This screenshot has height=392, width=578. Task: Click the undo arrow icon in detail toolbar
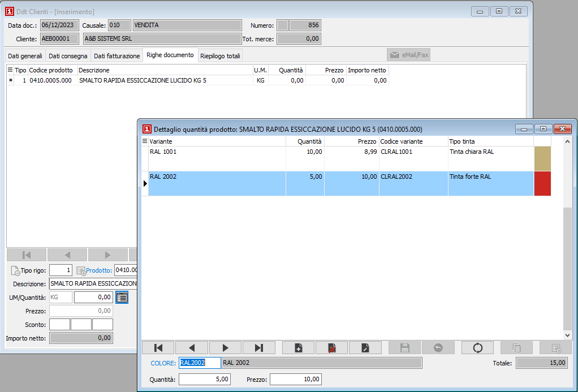coord(438,348)
